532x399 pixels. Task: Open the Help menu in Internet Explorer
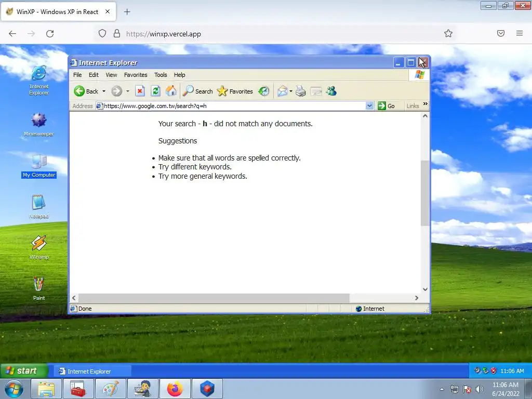point(179,75)
